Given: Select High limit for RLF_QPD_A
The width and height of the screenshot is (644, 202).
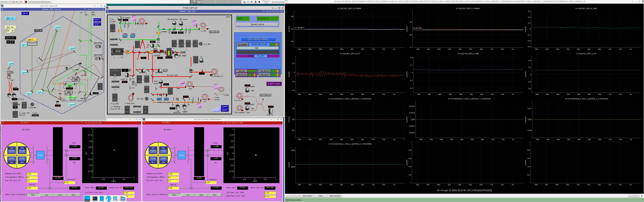Looking at the screenshot, I should pyautogui.click(x=60, y=195).
